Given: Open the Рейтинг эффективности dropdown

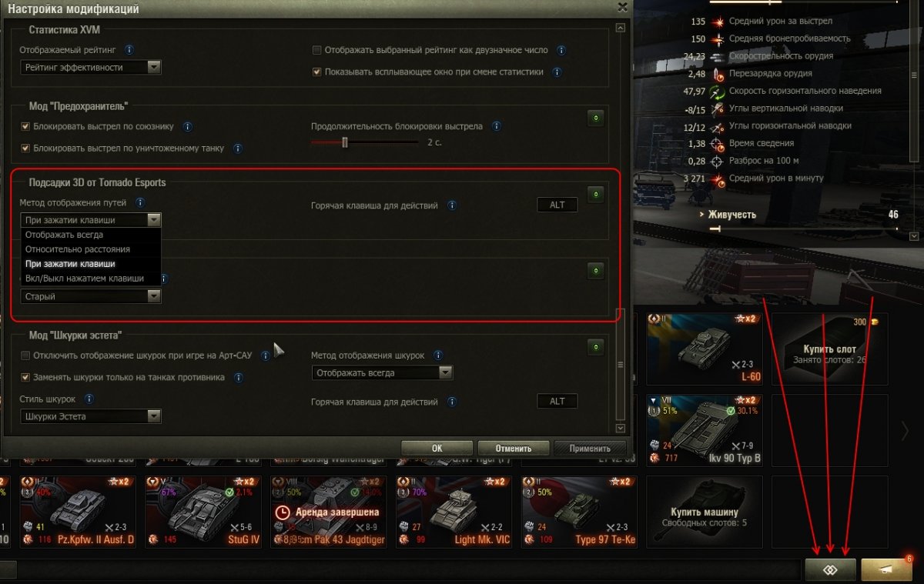Looking at the screenshot, I should coord(91,67).
